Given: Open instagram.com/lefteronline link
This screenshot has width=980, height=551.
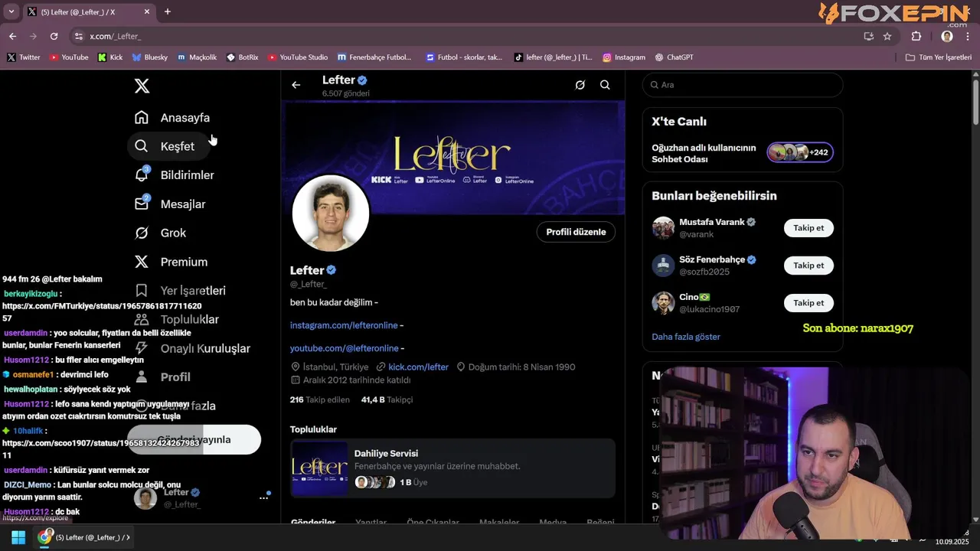Looking at the screenshot, I should point(344,325).
